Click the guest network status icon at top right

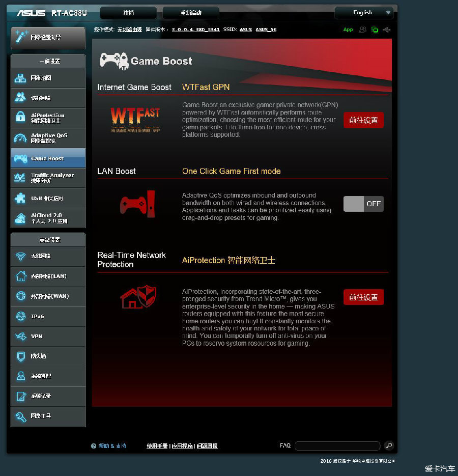pos(362,30)
